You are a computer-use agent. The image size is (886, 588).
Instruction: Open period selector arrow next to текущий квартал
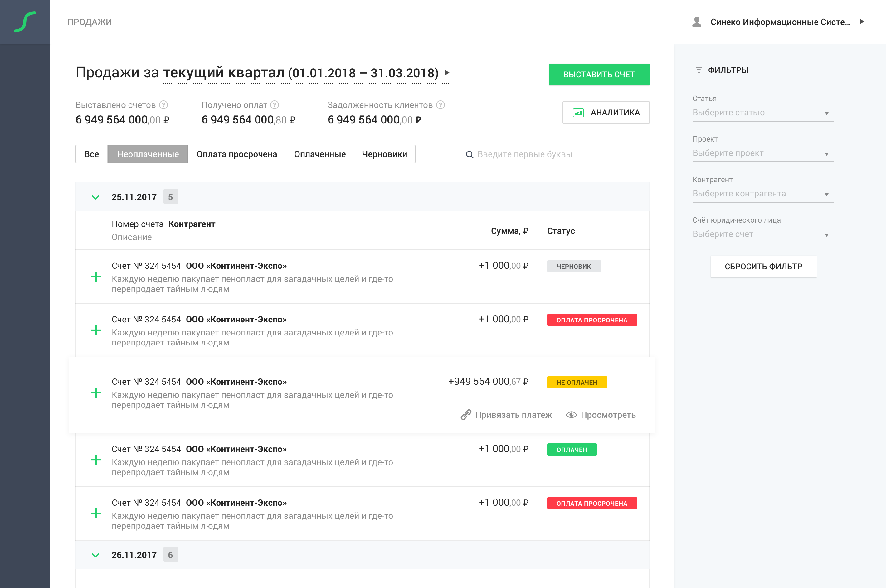tap(447, 73)
